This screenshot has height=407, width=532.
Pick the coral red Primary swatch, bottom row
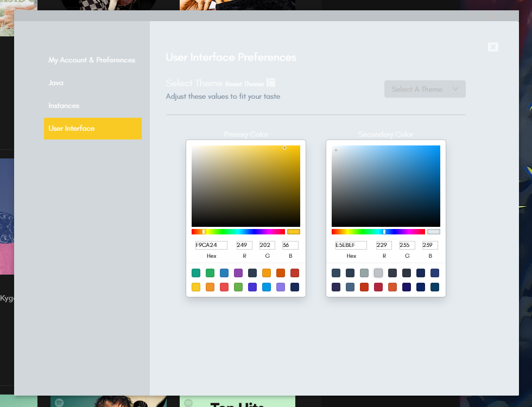(x=224, y=287)
